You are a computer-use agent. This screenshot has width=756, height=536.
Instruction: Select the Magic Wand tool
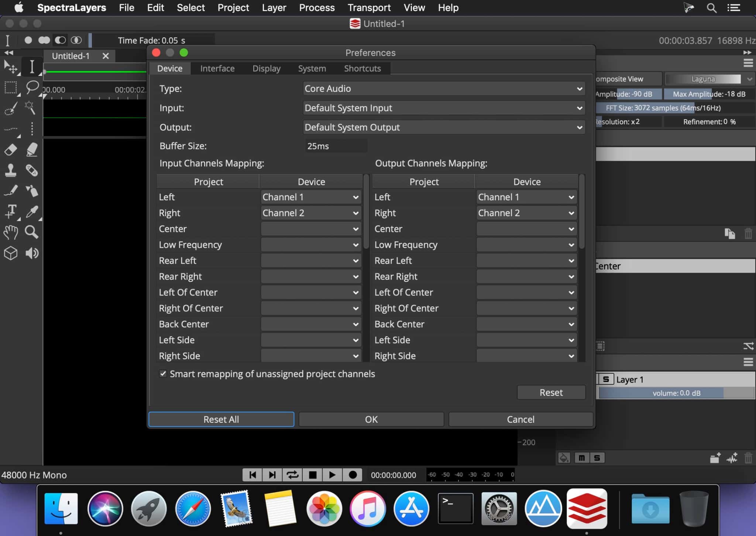(x=31, y=108)
